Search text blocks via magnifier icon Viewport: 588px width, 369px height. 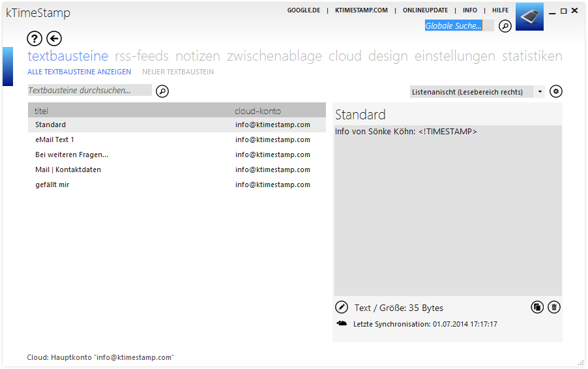[x=162, y=91]
